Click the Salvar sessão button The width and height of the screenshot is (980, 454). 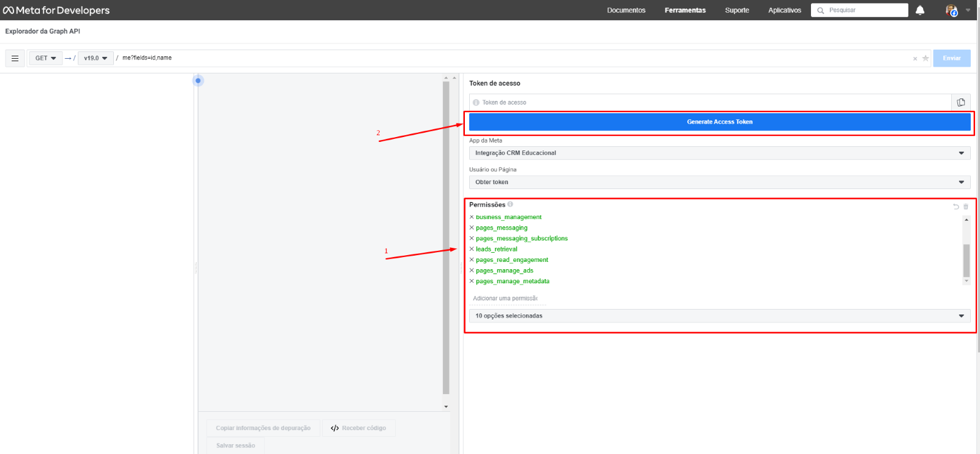click(x=235, y=445)
